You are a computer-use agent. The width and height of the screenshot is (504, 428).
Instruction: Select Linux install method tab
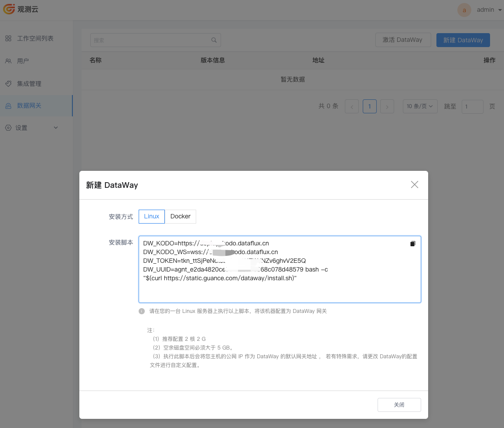click(x=152, y=216)
